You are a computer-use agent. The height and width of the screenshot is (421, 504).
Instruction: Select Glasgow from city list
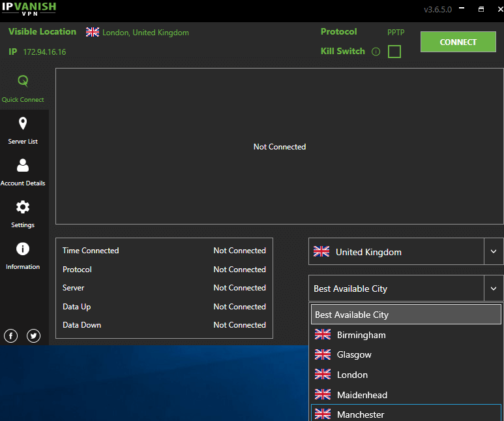(x=406, y=354)
